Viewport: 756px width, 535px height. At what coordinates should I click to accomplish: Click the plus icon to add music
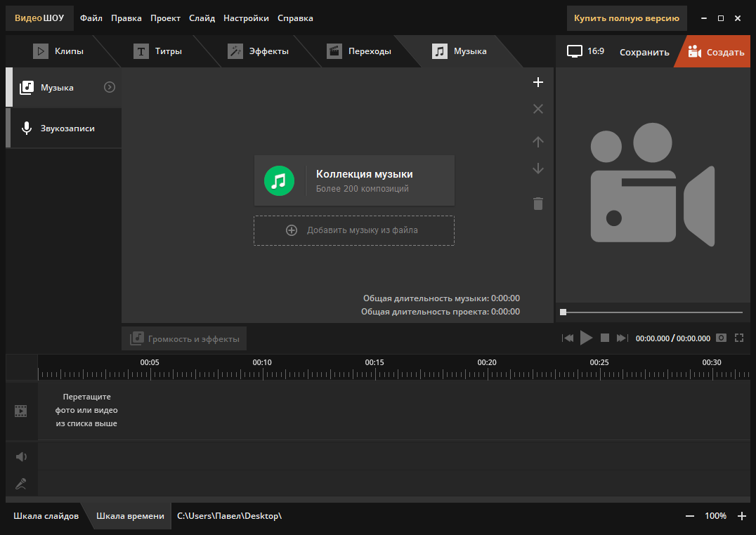(538, 82)
